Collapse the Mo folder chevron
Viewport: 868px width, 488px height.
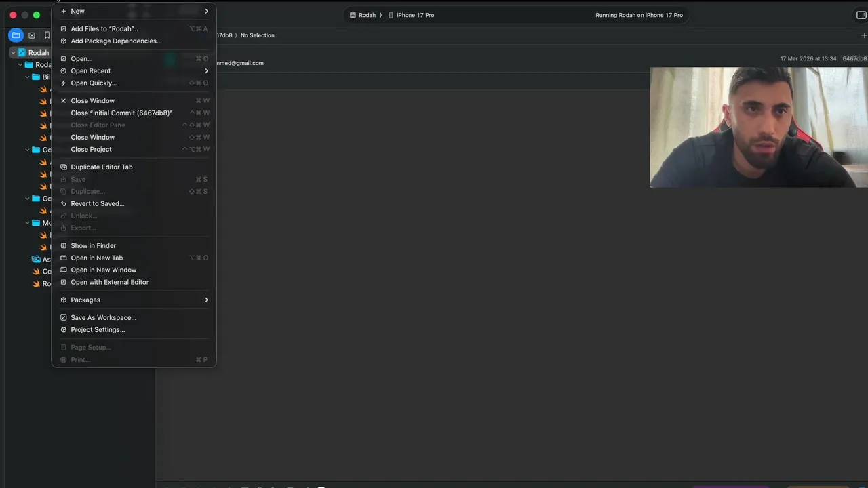[x=28, y=222]
